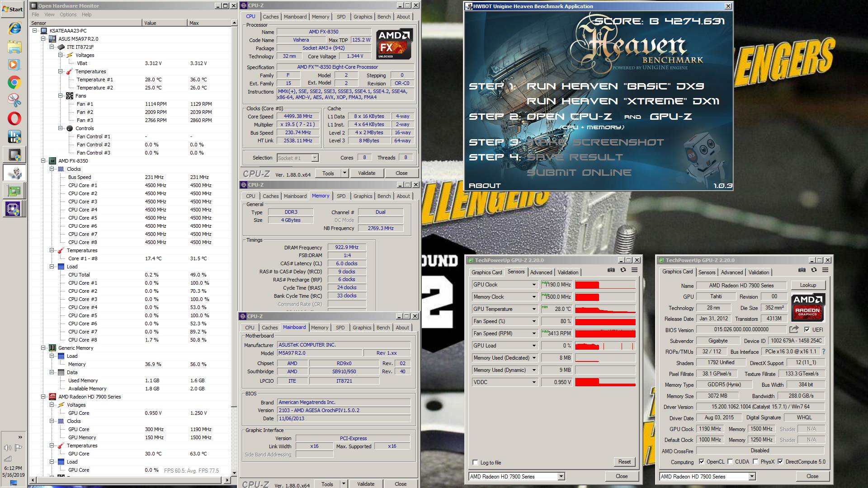
Task: Click the GPU Load sensor graph
Action: tap(605, 346)
